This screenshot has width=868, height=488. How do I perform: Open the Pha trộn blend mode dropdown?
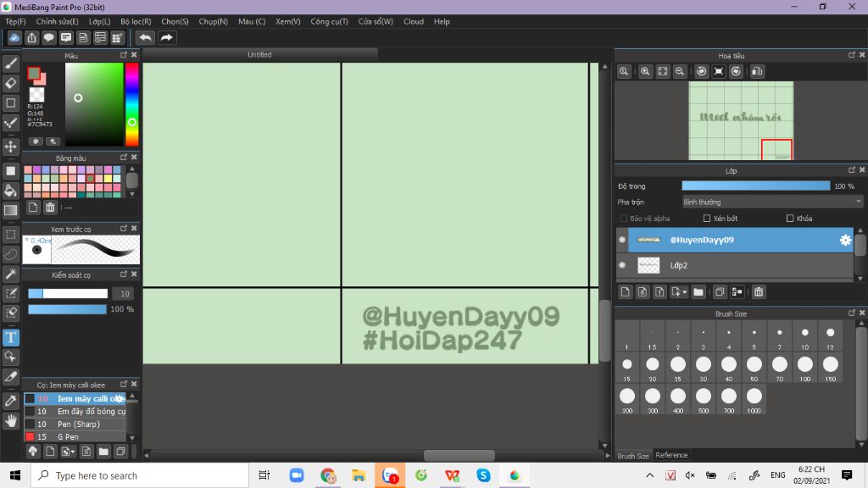pos(772,202)
